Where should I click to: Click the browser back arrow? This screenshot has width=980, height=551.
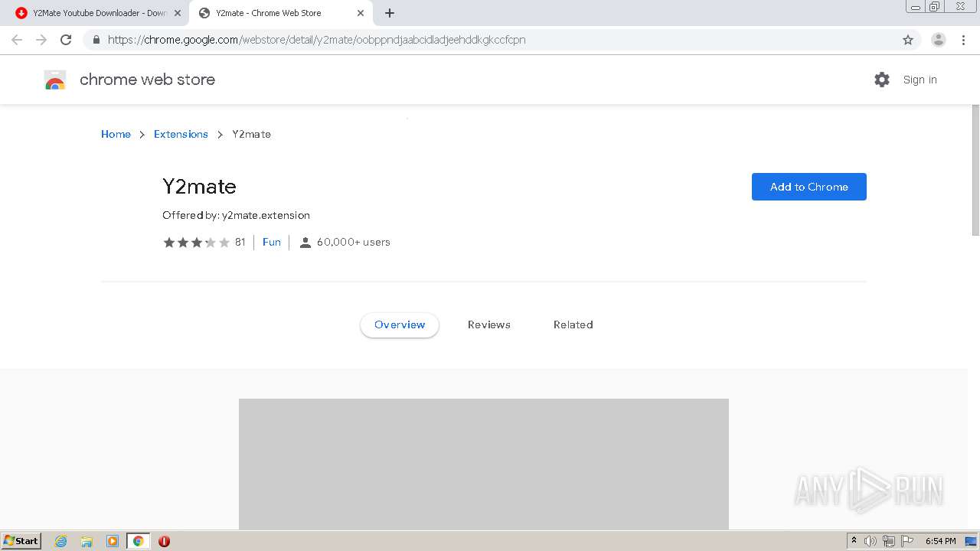click(17, 40)
